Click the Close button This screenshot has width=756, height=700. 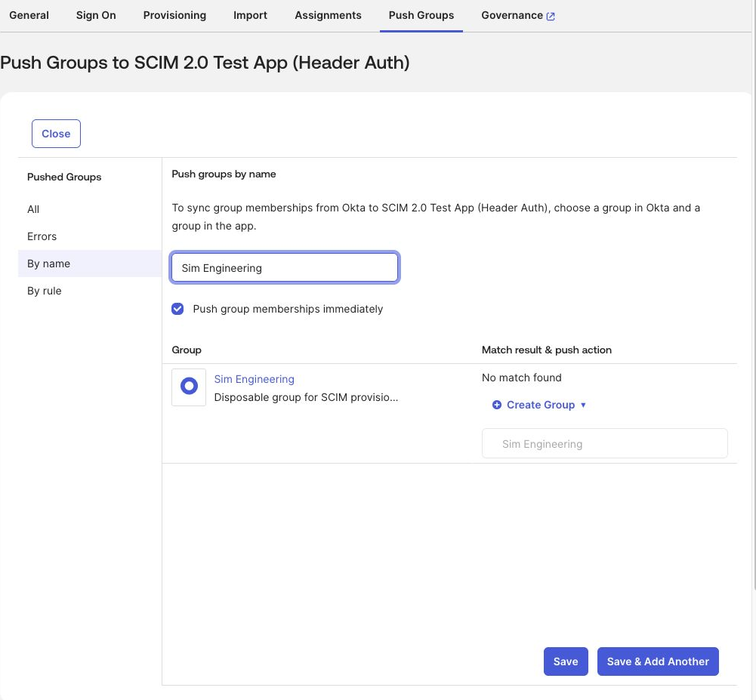point(56,134)
